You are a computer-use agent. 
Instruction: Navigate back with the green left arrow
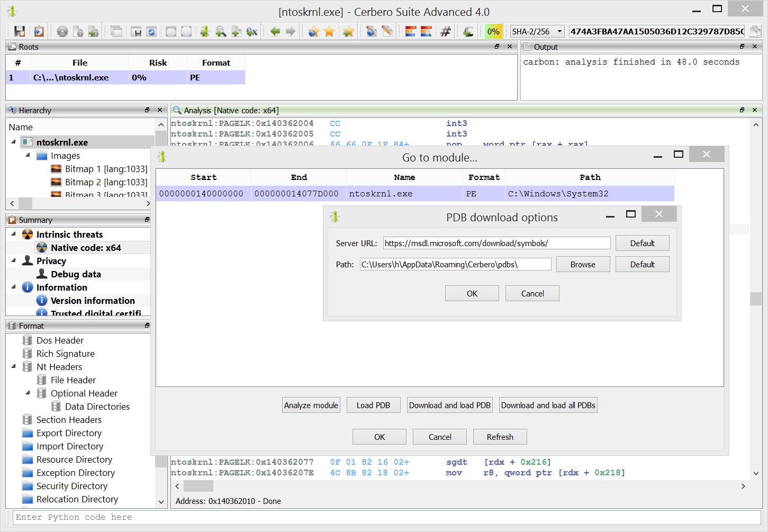[x=275, y=31]
